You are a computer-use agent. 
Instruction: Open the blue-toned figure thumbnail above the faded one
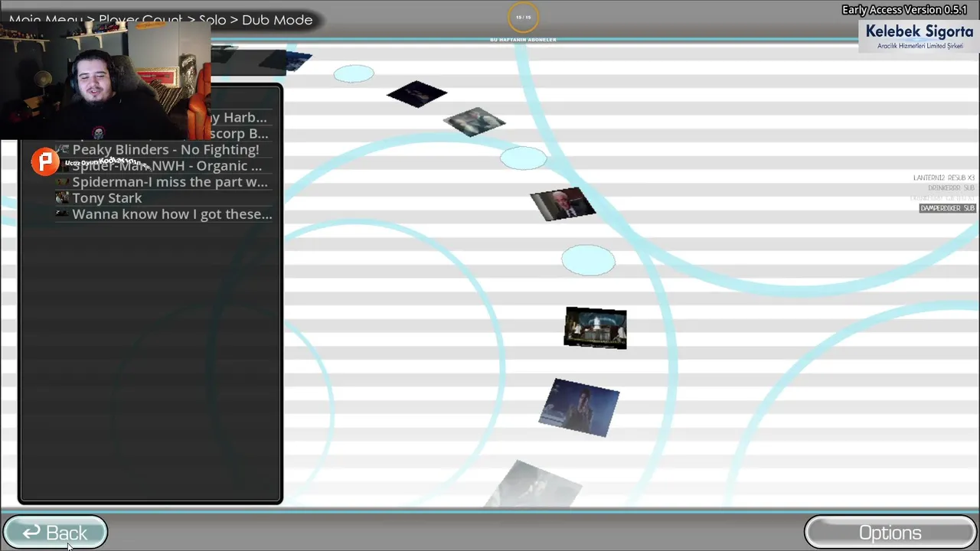click(x=579, y=408)
